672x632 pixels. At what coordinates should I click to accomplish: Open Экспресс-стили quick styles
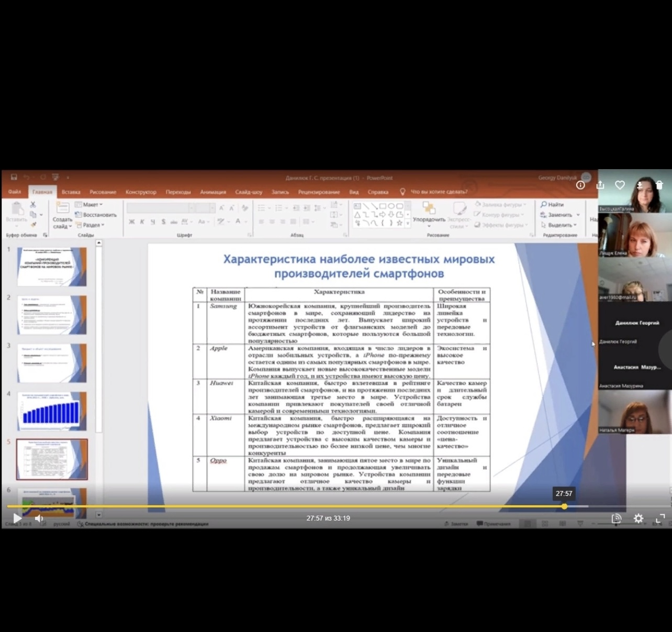click(460, 215)
